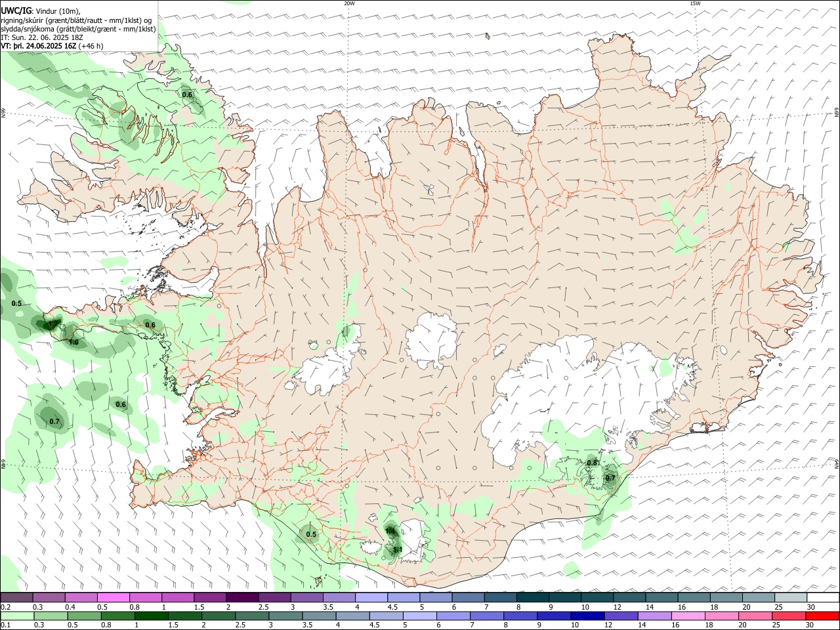The height and width of the screenshot is (630, 840).
Task: Pick the deep blue 10–12 rain swatch
Action: coord(587,616)
